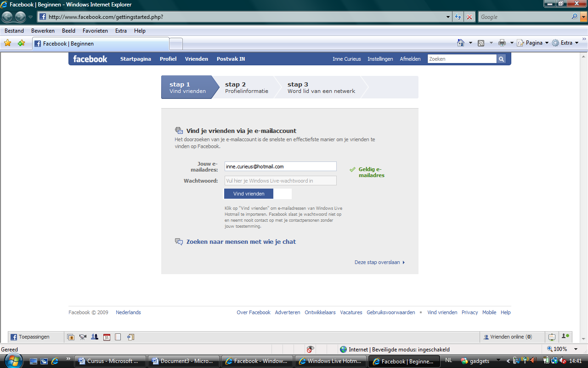This screenshot has width=588, height=368.
Task: Click the Jouw e-mailadres input field
Action: pos(280,167)
